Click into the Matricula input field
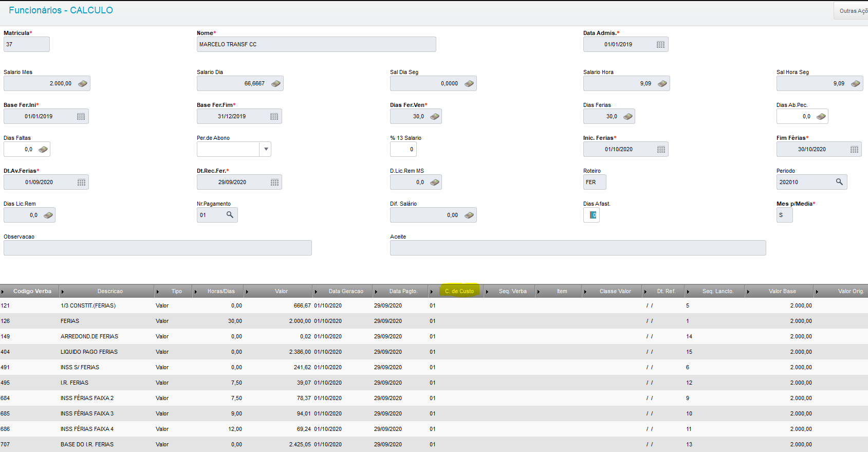The height and width of the screenshot is (452, 868). (x=27, y=44)
